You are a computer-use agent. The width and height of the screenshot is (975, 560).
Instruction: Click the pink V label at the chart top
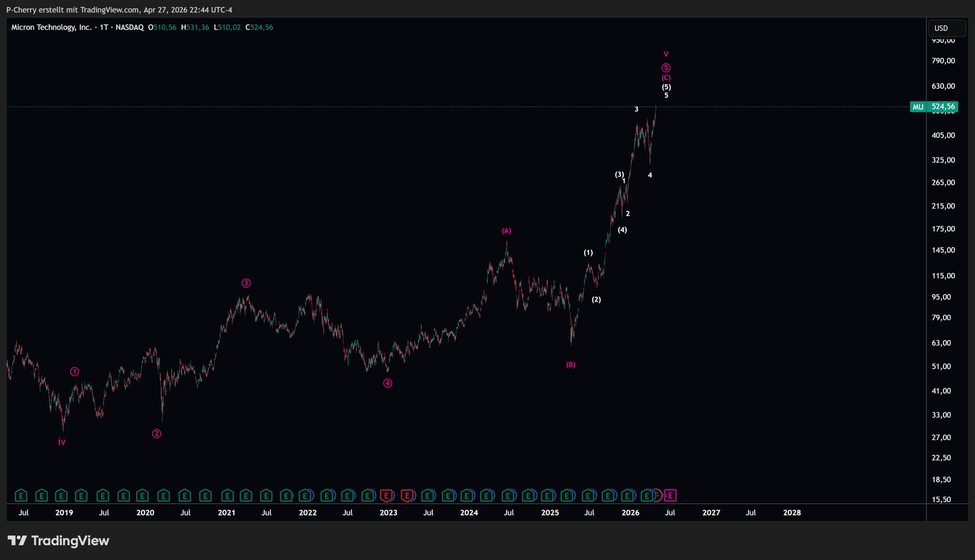[666, 54]
